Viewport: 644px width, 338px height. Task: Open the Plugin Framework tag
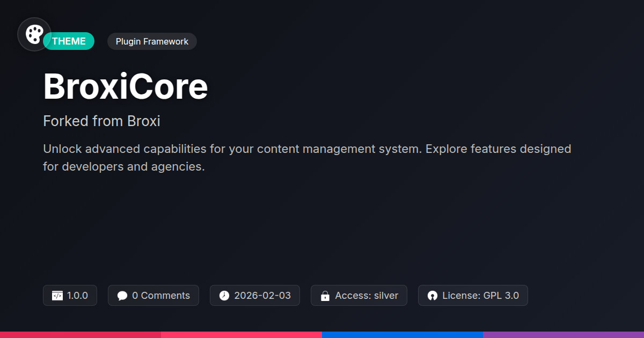(x=152, y=41)
